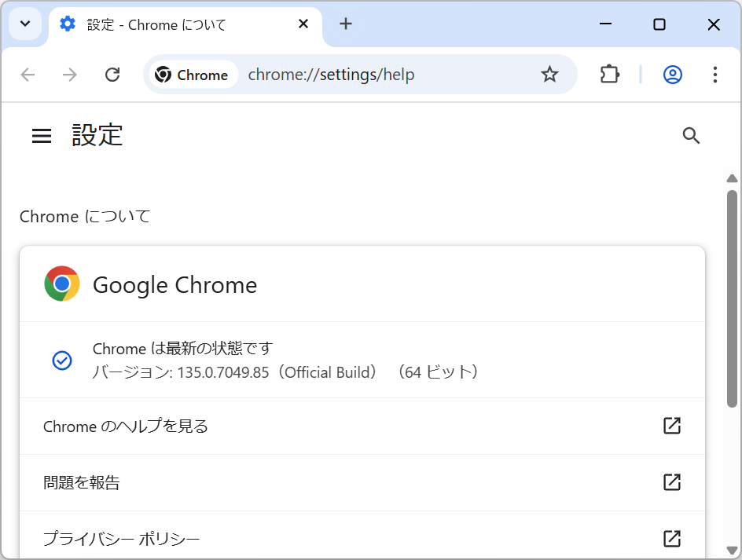Screen dimensions: 742x560
Task: Open the external link for 問題を報告
Action: [672, 482]
